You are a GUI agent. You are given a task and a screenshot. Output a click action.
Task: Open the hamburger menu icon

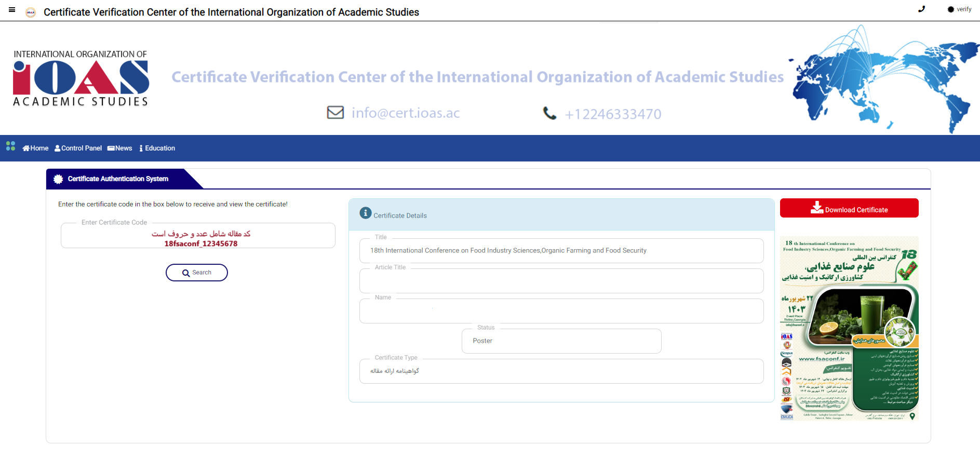coord(12,10)
